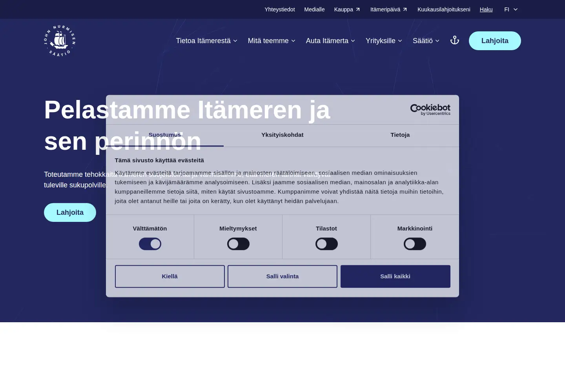
Task: Click the Cookiebot by Usercentrics logo
Action: pos(430,110)
